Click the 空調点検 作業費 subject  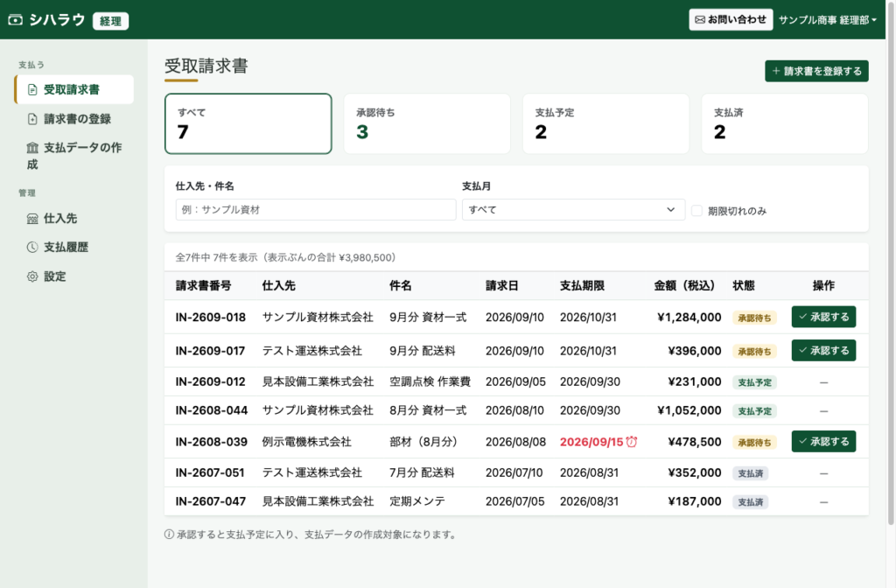tap(430, 381)
